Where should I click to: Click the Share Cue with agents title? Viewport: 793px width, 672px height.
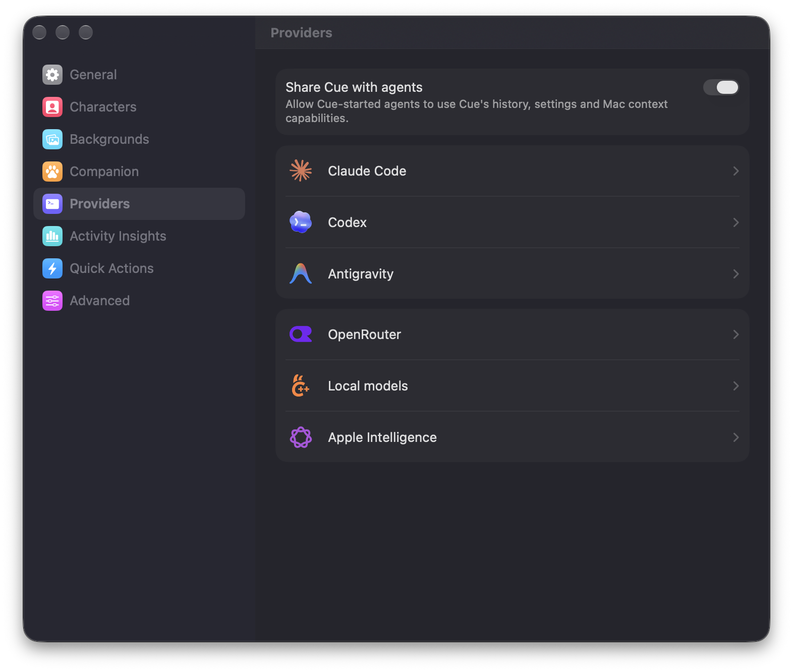[x=354, y=87]
